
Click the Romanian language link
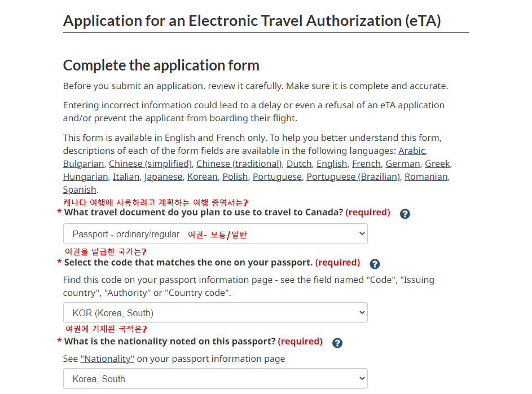tap(426, 176)
